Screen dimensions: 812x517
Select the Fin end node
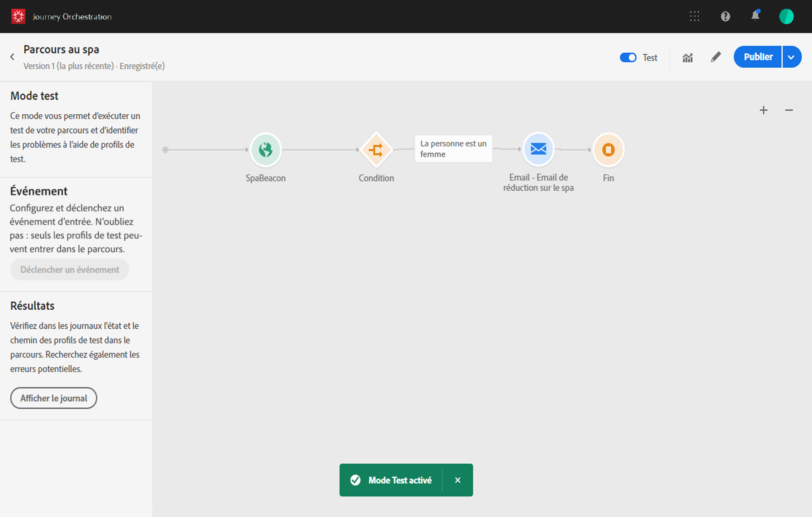[x=608, y=149]
